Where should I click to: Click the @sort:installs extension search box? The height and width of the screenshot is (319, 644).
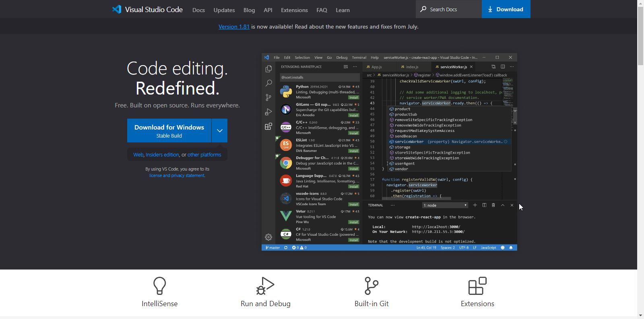320,77
